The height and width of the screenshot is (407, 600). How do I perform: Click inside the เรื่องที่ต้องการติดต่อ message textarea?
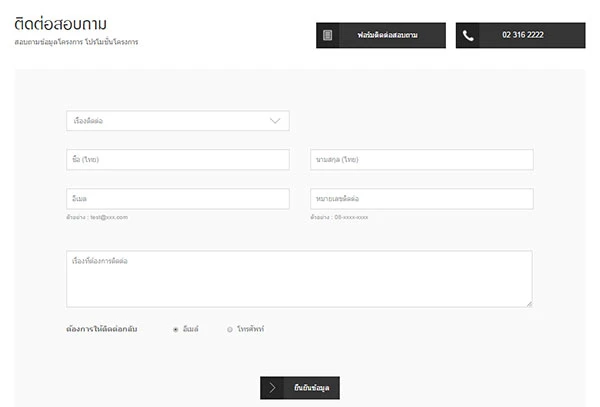tap(298, 279)
